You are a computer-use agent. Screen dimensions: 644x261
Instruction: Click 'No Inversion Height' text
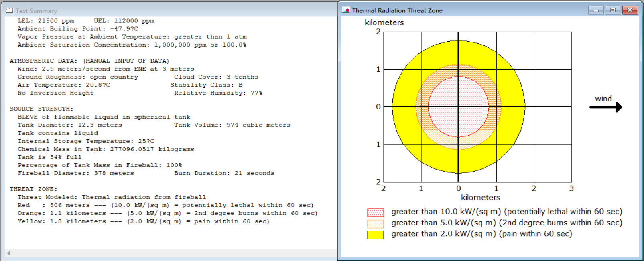click(x=56, y=93)
